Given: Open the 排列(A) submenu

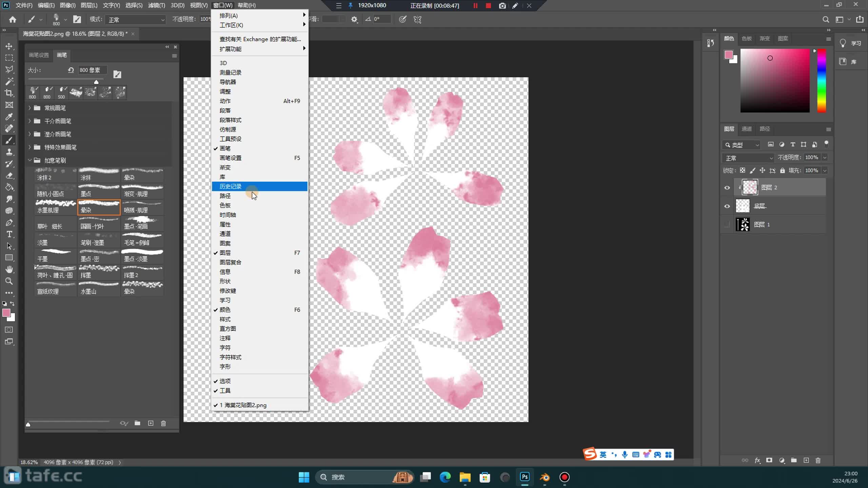Looking at the screenshot, I should point(260,15).
